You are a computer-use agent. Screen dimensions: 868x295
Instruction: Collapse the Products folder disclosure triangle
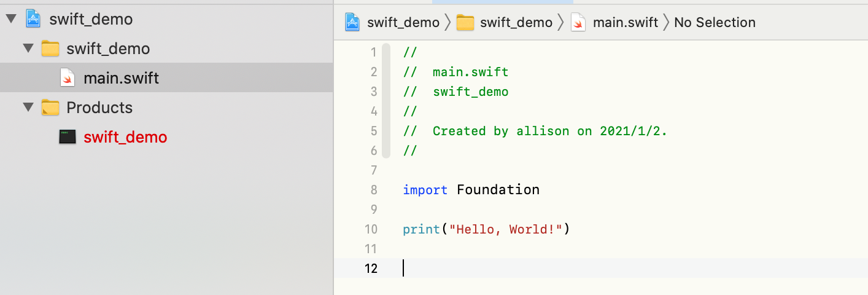[28, 108]
